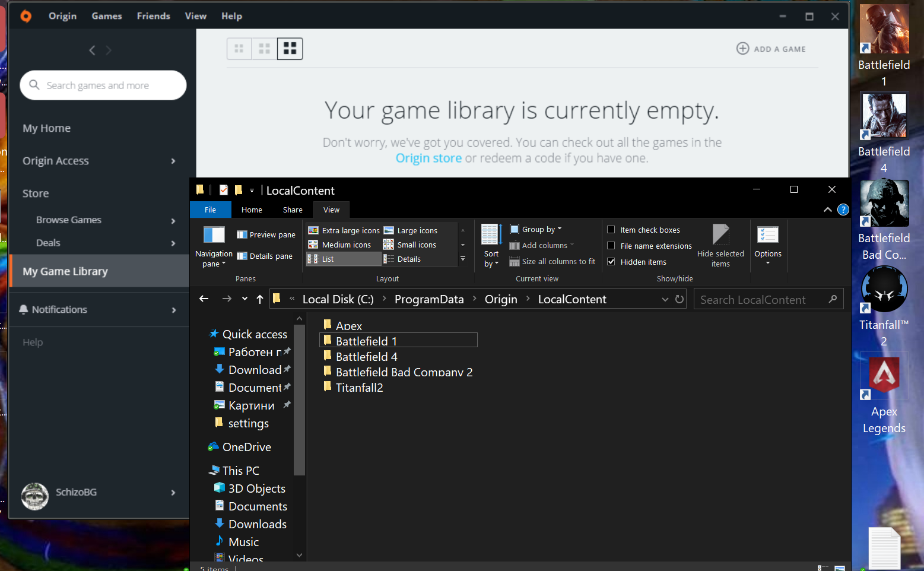Click Add a Game plus icon
Viewport: 924px width, 571px height.
(742, 49)
